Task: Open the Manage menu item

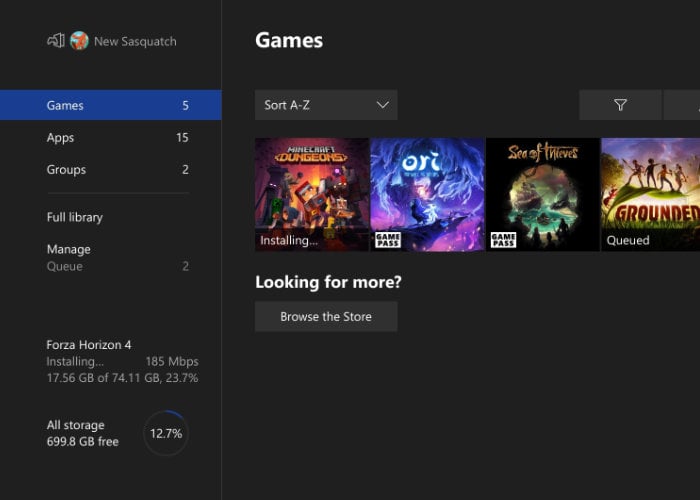Action: (68, 249)
